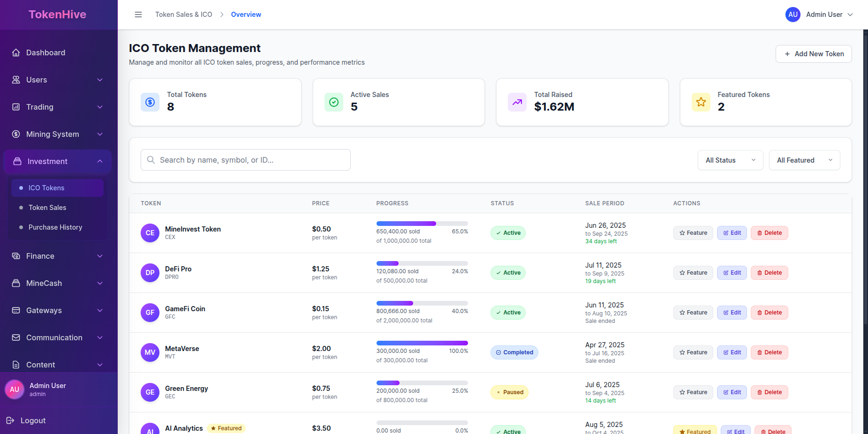The height and width of the screenshot is (434, 868).
Task: Click the Total Tokens dollar icon
Action: pos(150,102)
